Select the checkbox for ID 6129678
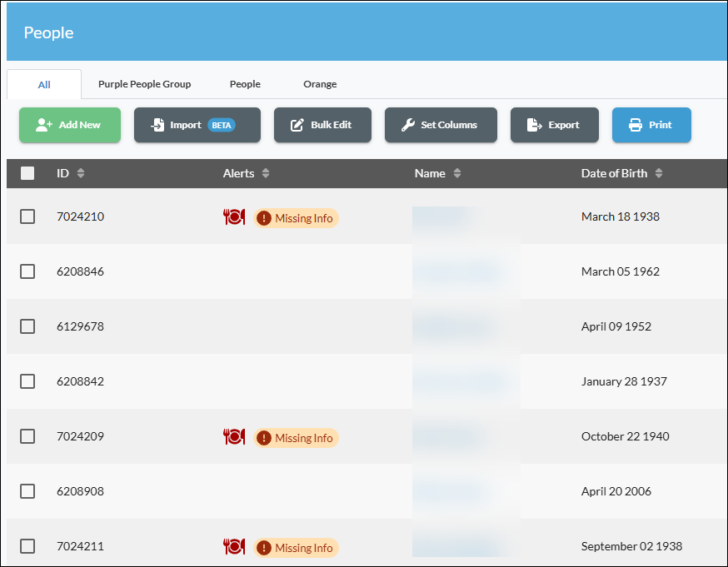 [27, 326]
